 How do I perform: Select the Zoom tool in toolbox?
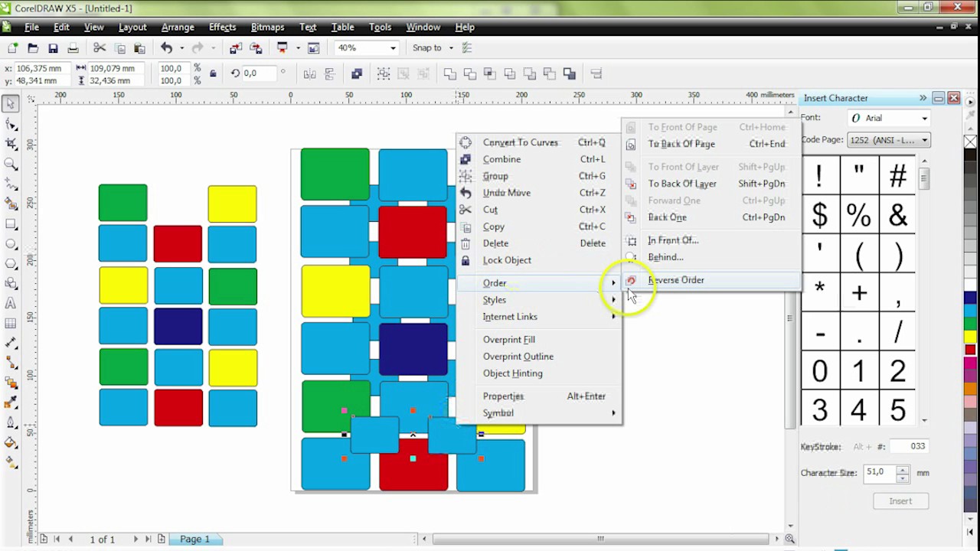pos(11,164)
